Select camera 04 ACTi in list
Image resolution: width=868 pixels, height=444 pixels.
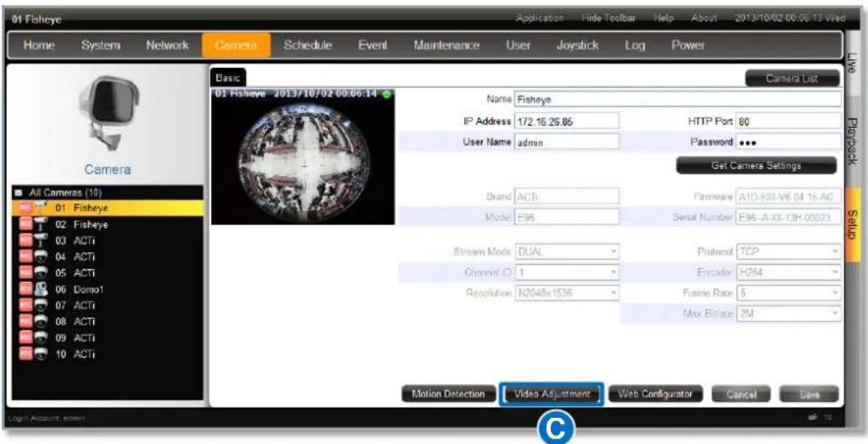pos(108,257)
